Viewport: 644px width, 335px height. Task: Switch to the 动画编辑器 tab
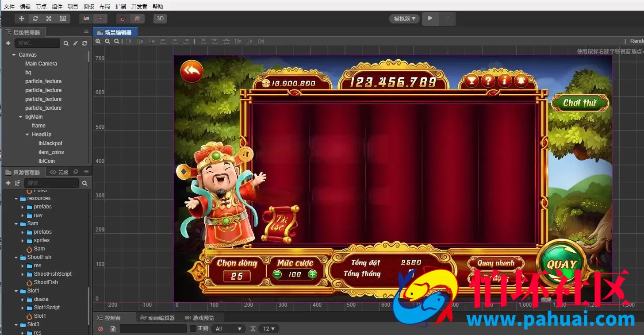click(157, 318)
